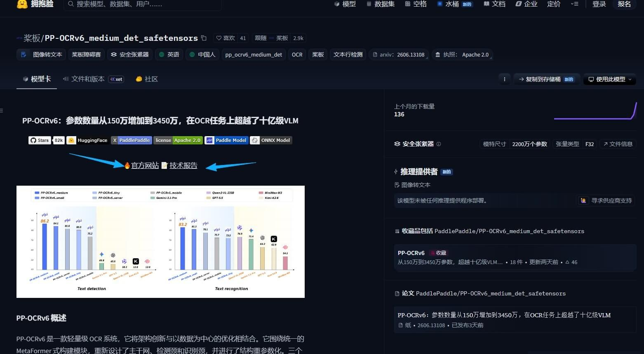Screen dimensions: 644x354
Task: Click the license Apache 2.0 badge
Action: coord(178,140)
